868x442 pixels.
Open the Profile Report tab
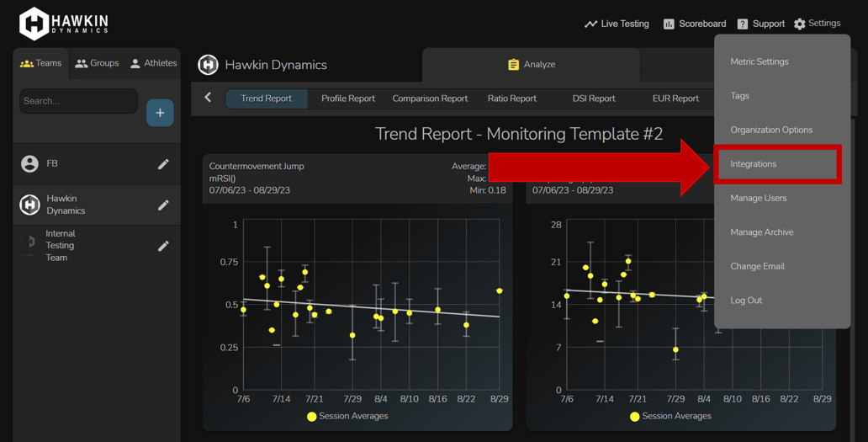[x=348, y=99]
